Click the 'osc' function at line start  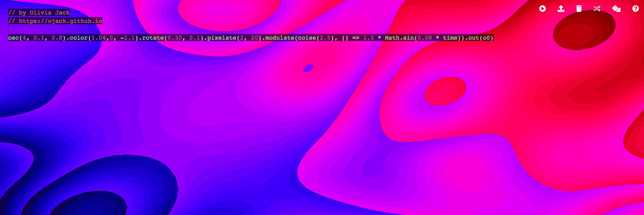[13, 38]
